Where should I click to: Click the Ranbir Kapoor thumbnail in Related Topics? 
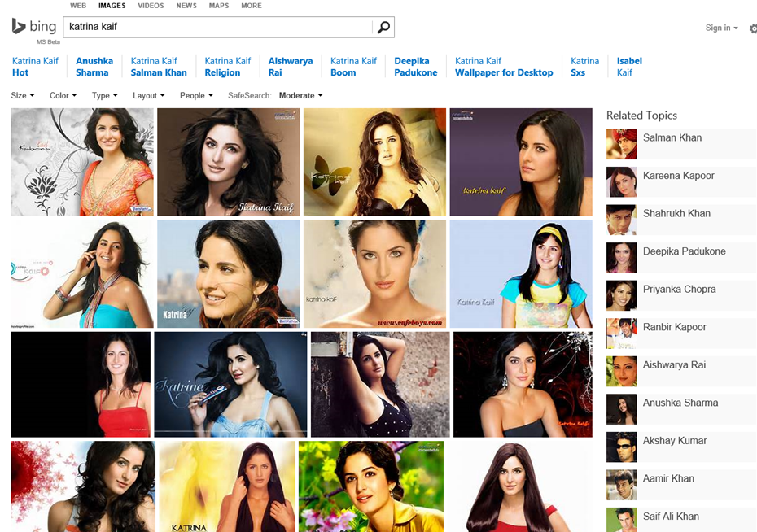point(622,334)
